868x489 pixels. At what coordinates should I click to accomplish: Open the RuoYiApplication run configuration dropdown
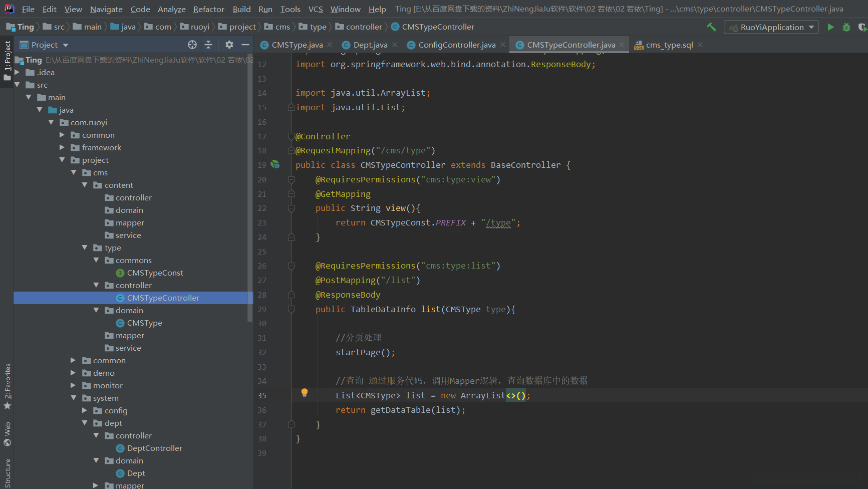pyautogui.click(x=771, y=27)
